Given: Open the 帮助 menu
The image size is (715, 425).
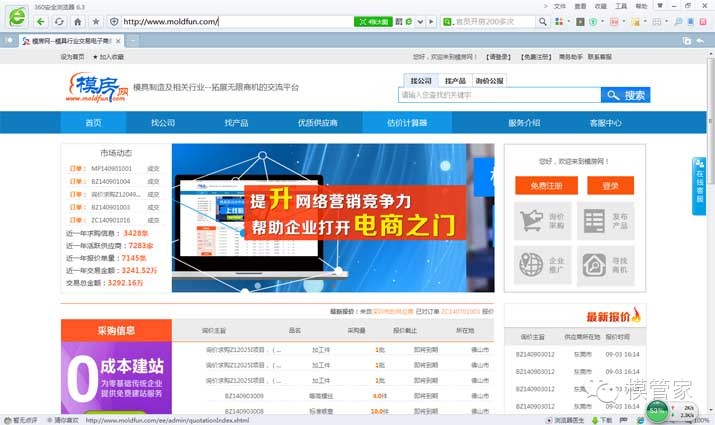Looking at the screenshot, I should click(642, 6).
